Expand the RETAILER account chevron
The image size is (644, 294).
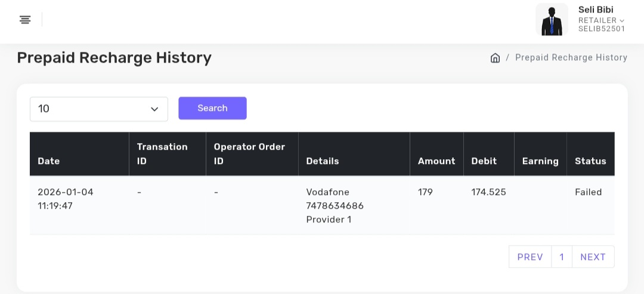[622, 21]
